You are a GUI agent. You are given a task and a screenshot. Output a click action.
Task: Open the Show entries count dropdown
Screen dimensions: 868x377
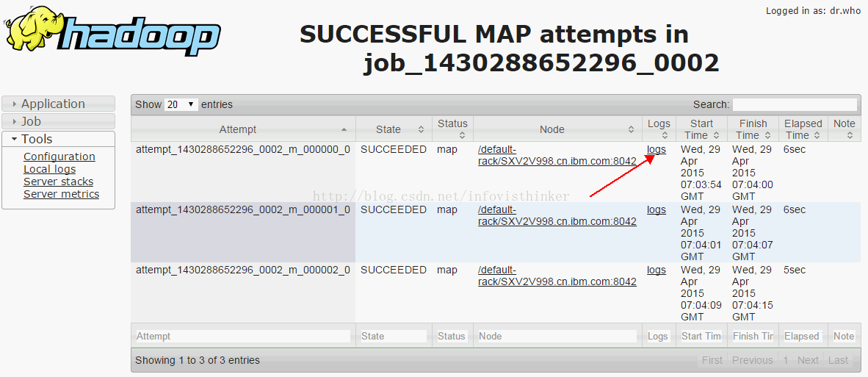(x=181, y=104)
